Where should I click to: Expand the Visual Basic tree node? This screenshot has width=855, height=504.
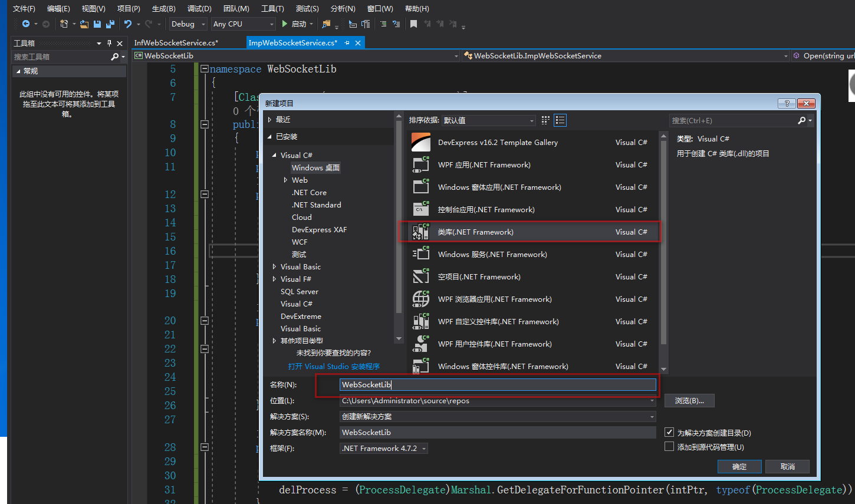tap(274, 267)
